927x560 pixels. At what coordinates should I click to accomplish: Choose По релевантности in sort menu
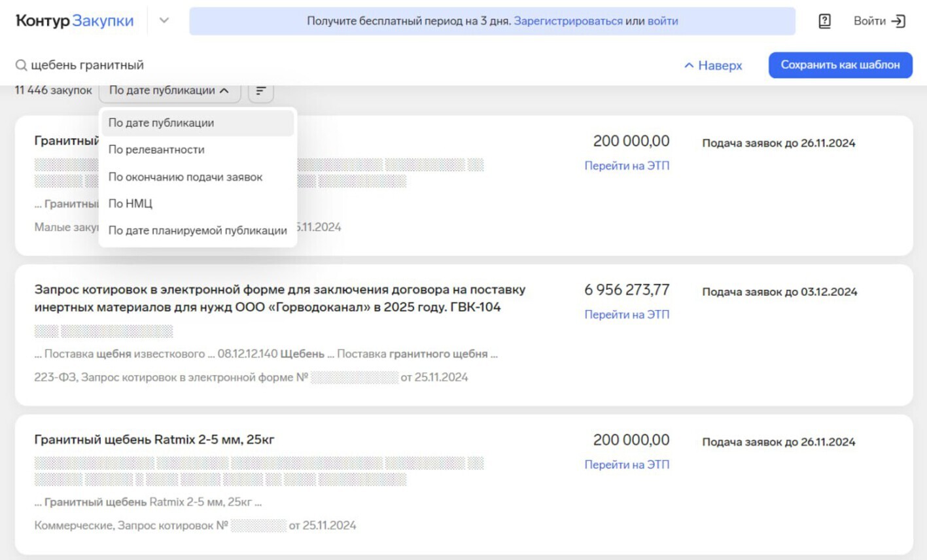(x=156, y=150)
